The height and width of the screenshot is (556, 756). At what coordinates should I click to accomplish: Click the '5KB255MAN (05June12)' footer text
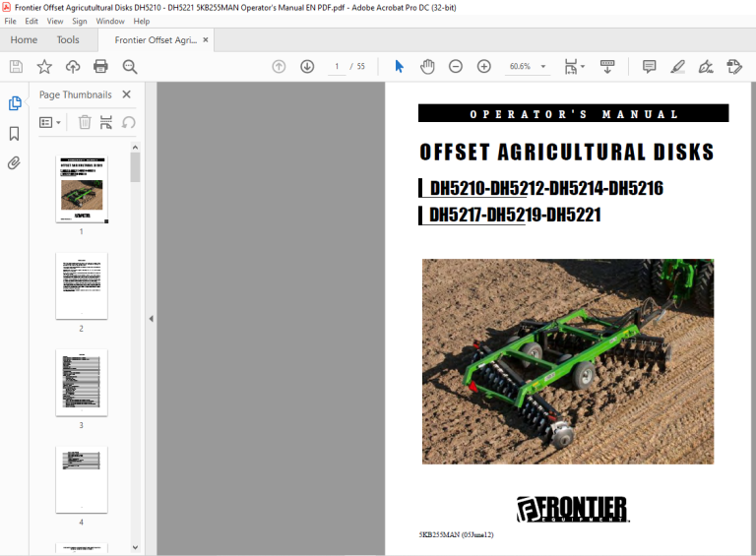coord(456,534)
